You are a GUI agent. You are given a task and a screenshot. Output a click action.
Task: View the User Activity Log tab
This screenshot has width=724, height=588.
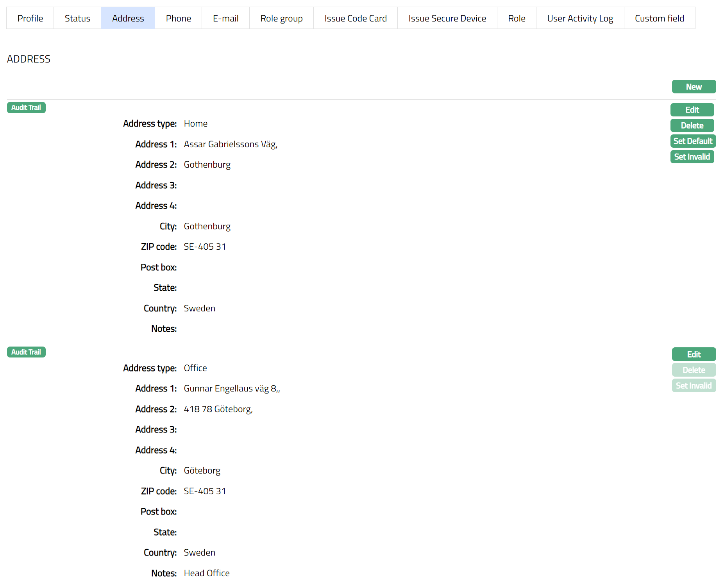580,18
